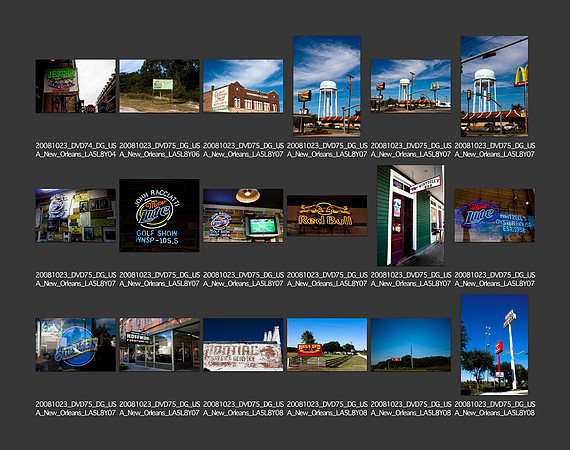The image size is (570, 450).
Task: Click the caption under the Red Bull photo
Action: click(327, 279)
